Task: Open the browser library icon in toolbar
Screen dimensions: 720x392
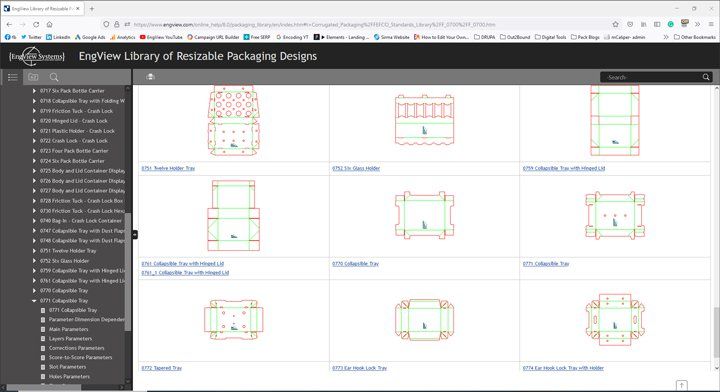Action: click(x=643, y=24)
